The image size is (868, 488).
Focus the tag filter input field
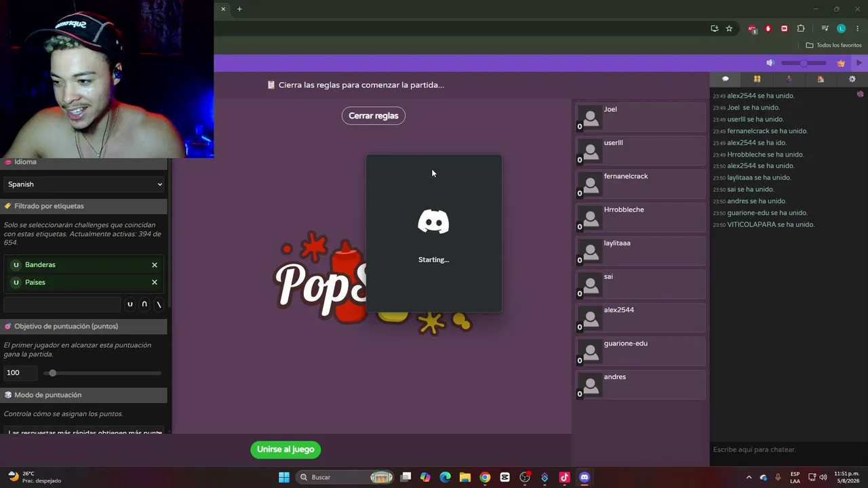pos(62,305)
